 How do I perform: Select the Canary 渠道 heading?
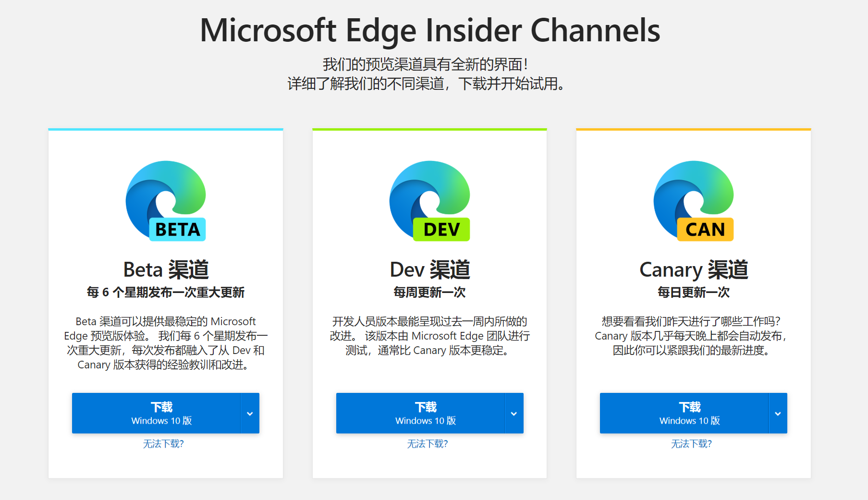(694, 270)
